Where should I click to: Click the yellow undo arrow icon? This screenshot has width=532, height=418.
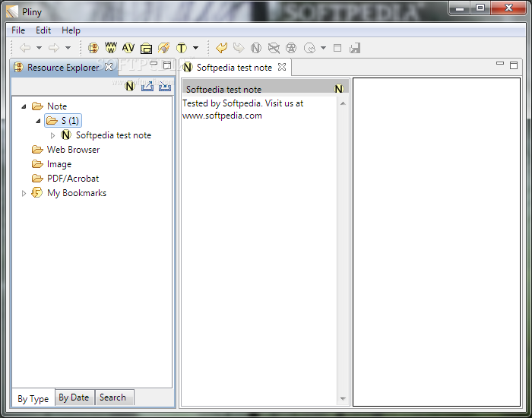coord(221,48)
